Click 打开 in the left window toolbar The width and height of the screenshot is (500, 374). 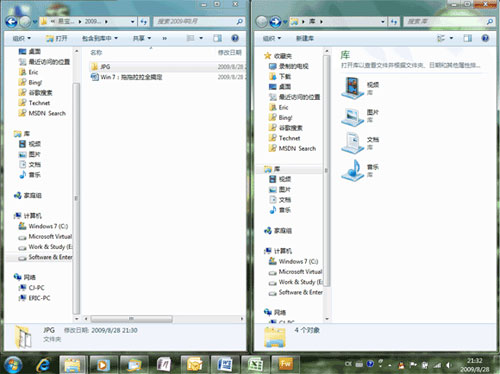click(57, 39)
